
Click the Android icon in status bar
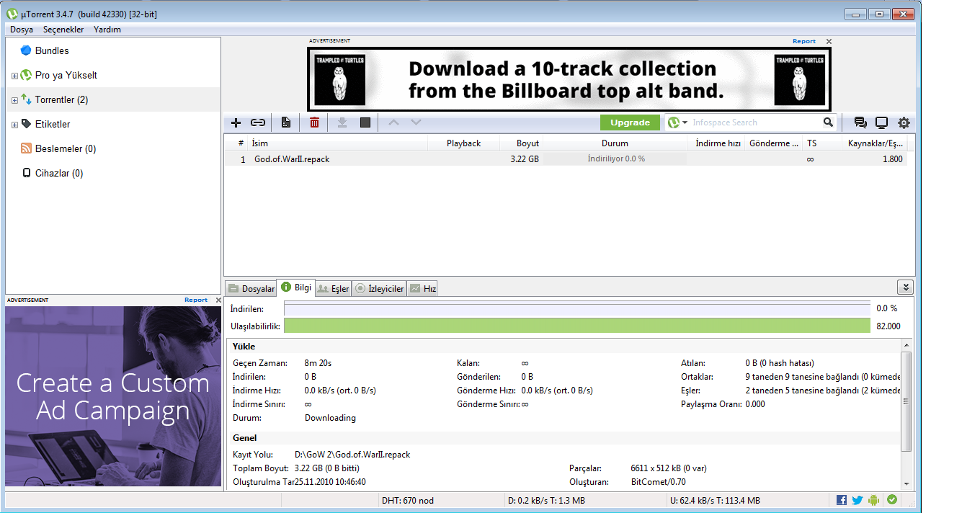pyautogui.click(x=875, y=500)
